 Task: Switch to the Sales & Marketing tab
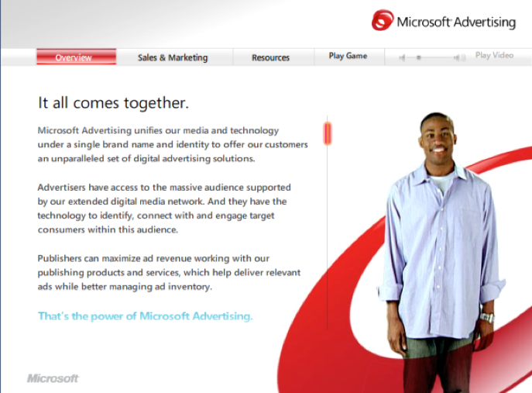(x=173, y=57)
